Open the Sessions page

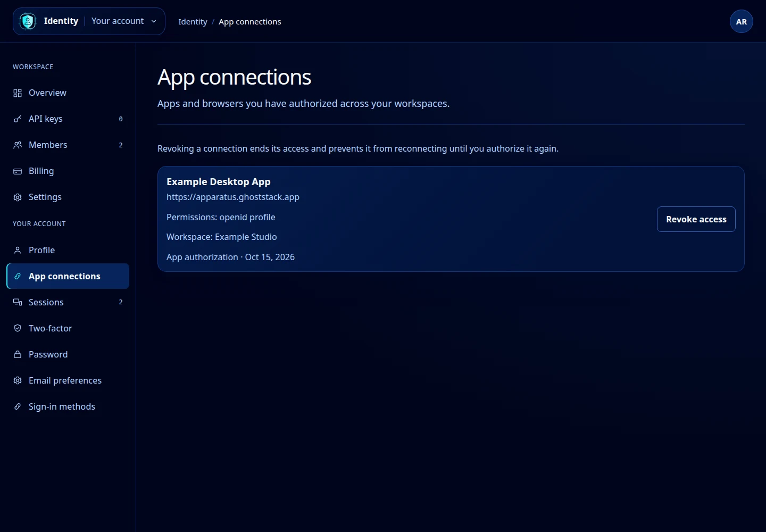68,302
